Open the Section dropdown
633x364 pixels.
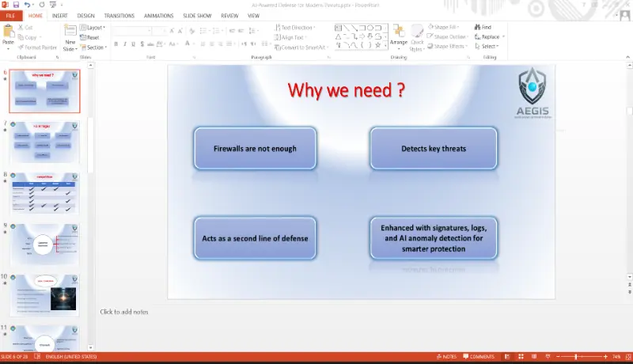93,47
